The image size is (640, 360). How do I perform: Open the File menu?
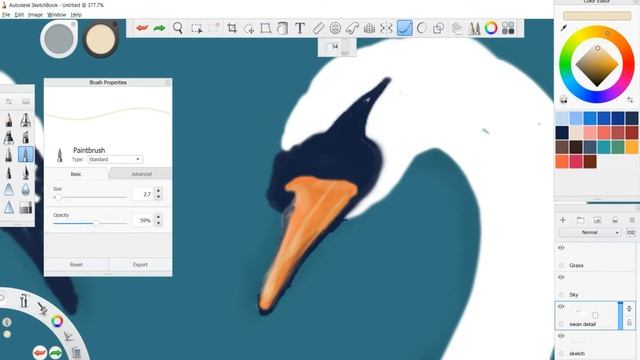point(6,15)
